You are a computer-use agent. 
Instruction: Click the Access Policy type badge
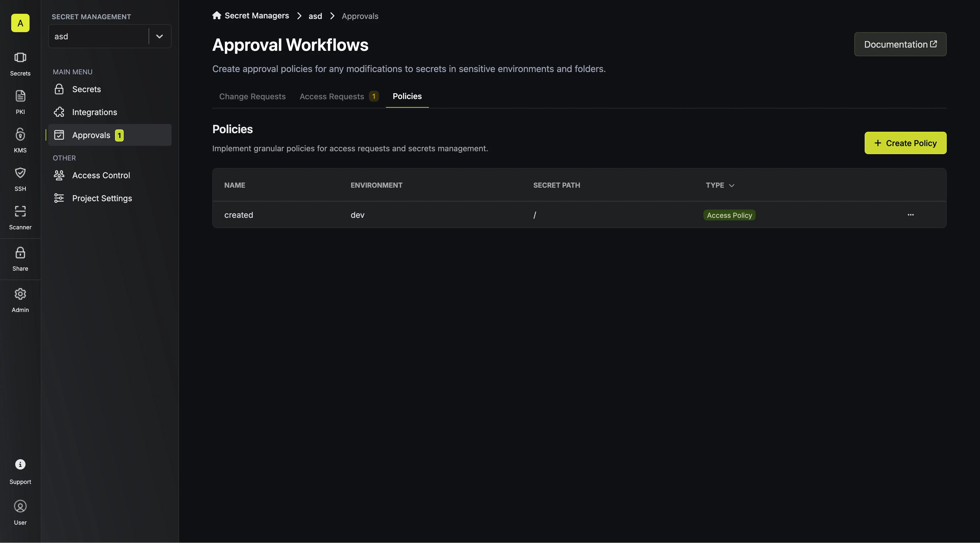(x=729, y=215)
